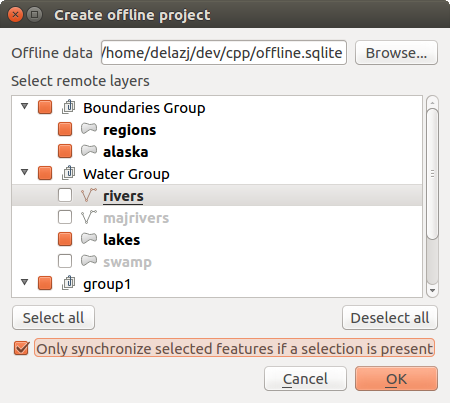Click the line layer icon beside majrivers
This screenshot has width=450, height=403.
click(89, 217)
